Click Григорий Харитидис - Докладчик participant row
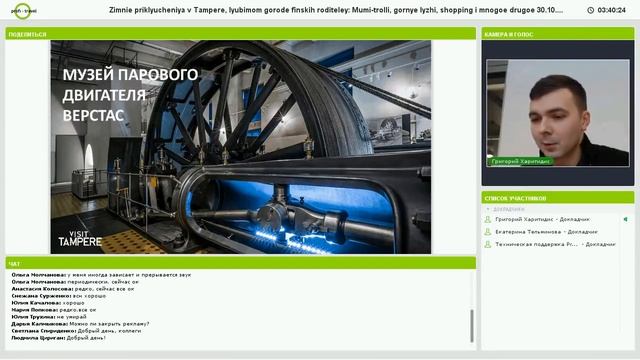Viewport: 640px width, 360px height. pos(551,220)
